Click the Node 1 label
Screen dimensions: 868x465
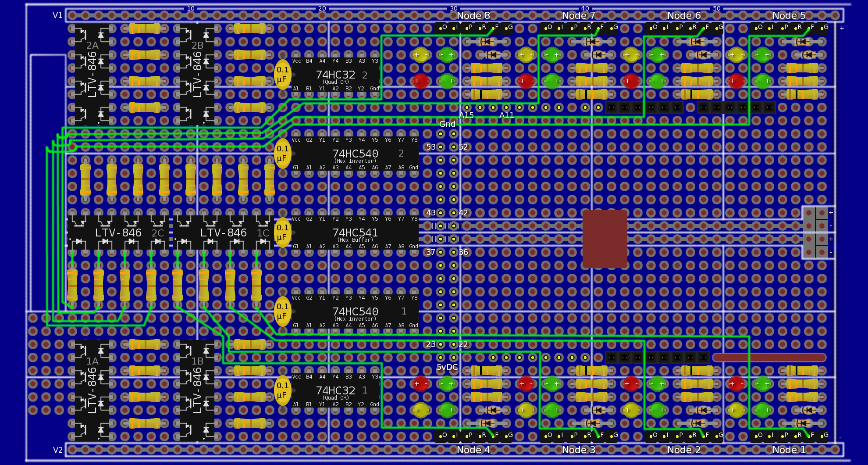click(789, 450)
